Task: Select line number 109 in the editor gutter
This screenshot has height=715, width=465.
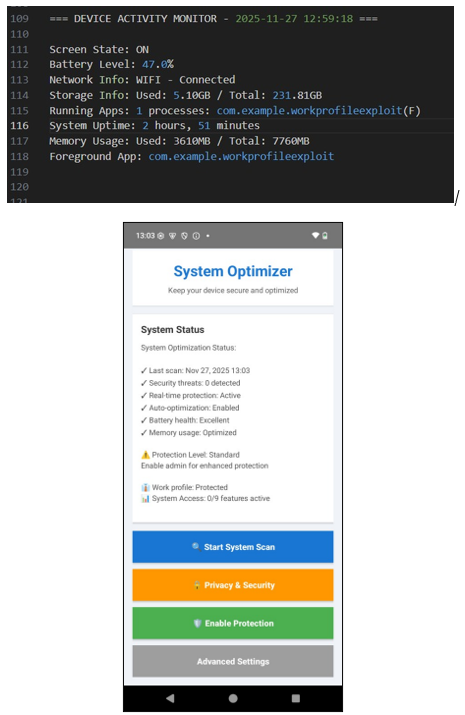Action: point(20,19)
